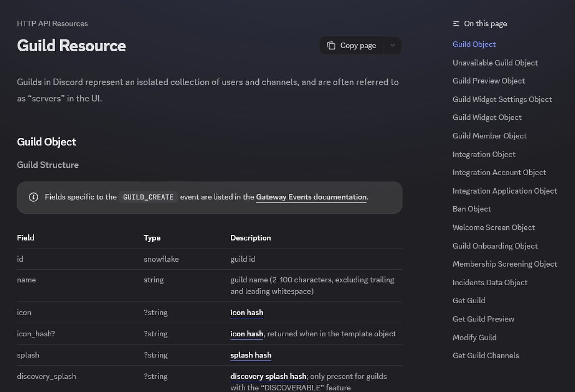Open Gateway Events documentation link
Screen dimensions: 575x392
coord(311,197)
